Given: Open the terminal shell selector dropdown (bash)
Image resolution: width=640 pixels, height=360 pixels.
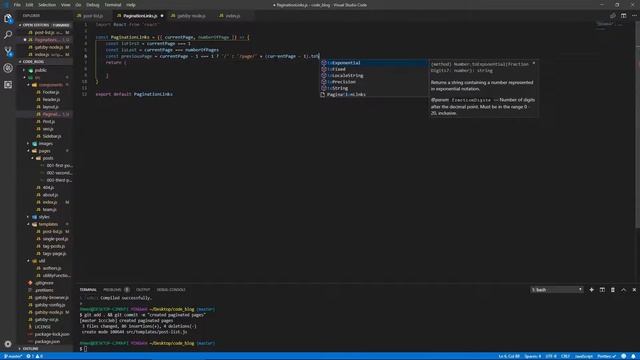Looking at the screenshot, I should [x=556, y=290].
